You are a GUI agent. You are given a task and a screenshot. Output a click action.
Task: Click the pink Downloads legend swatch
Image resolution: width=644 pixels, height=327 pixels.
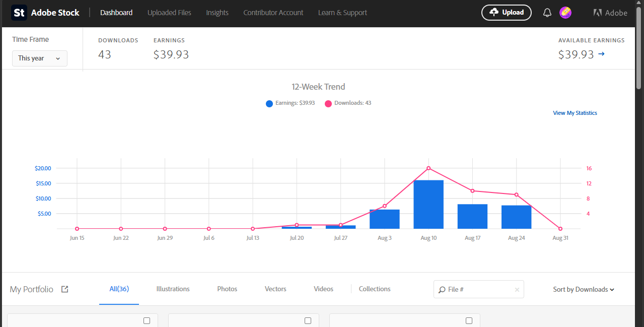pos(328,104)
